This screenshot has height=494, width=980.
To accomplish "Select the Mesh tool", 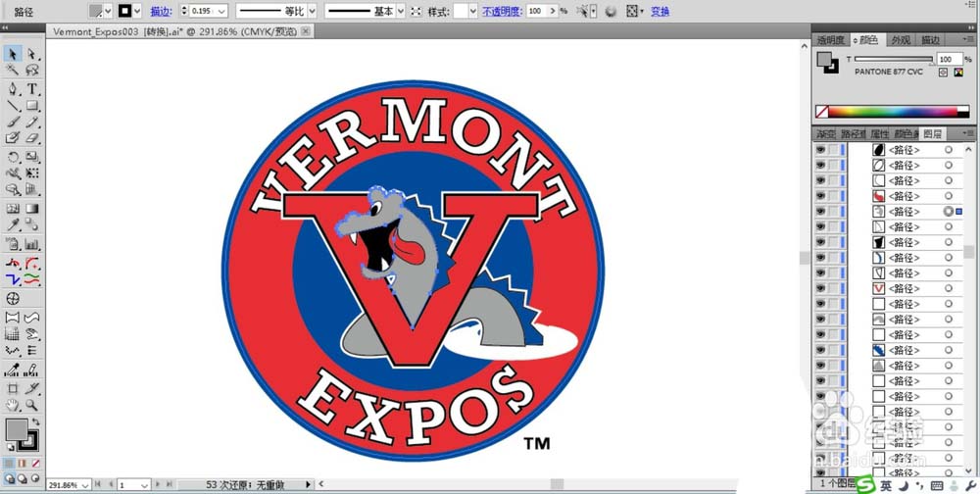I will [x=13, y=209].
